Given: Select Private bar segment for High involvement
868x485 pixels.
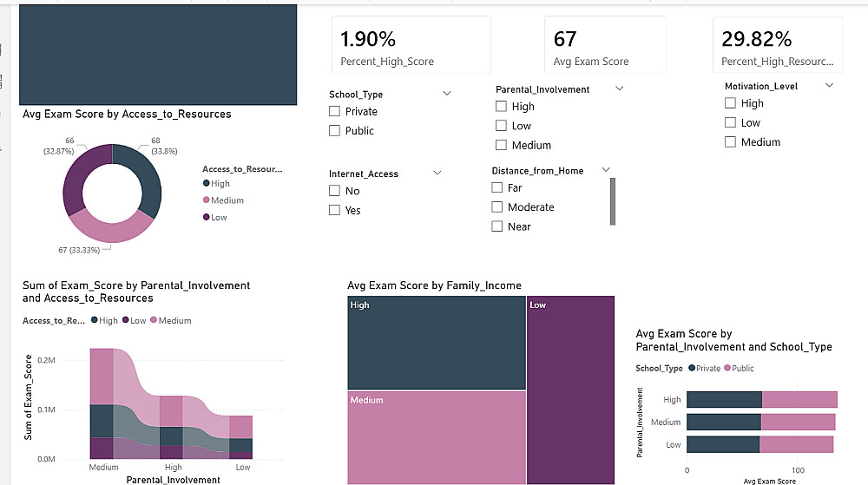Looking at the screenshot, I should tap(724, 400).
